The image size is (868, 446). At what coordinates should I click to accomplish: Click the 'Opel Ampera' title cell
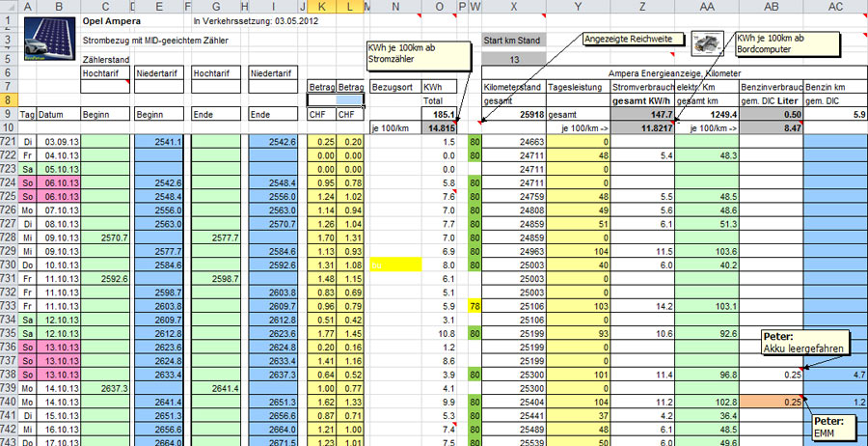(x=114, y=19)
